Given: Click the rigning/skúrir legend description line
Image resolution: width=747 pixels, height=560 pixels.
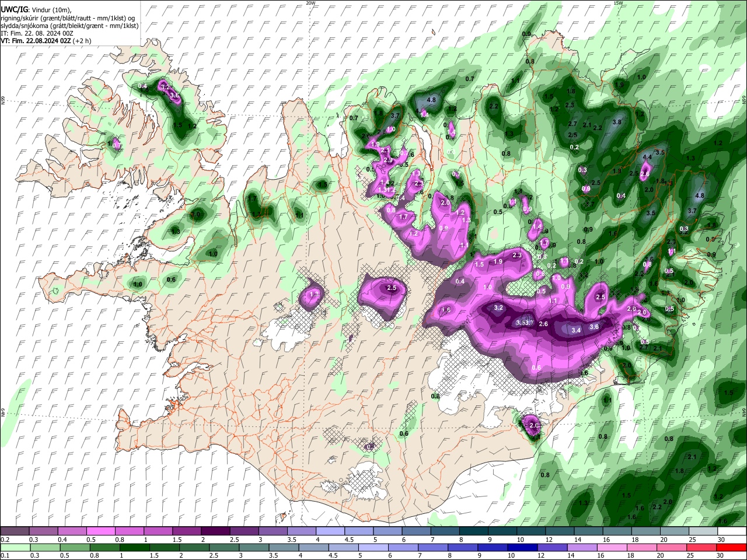Looking at the screenshot, I should pyautogui.click(x=67, y=18).
